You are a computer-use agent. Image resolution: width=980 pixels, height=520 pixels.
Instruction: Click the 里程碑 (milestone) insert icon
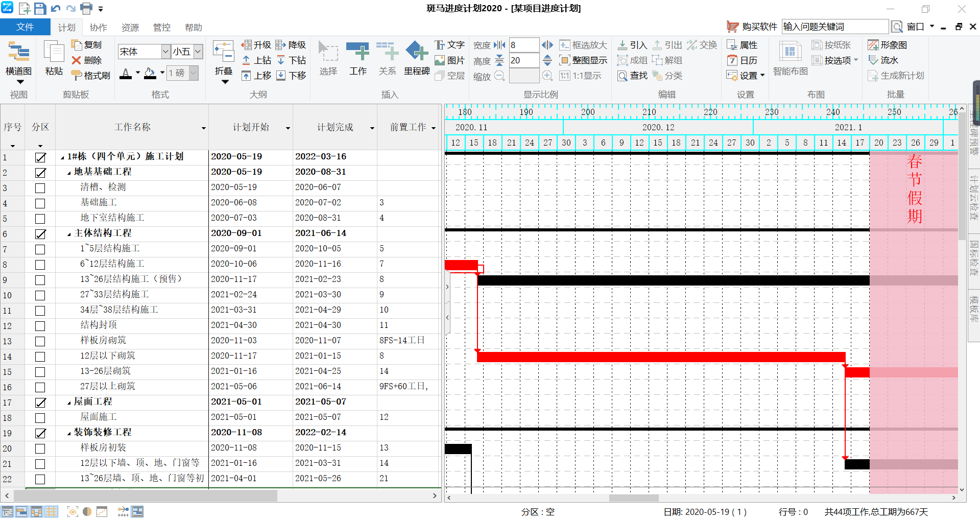417,53
